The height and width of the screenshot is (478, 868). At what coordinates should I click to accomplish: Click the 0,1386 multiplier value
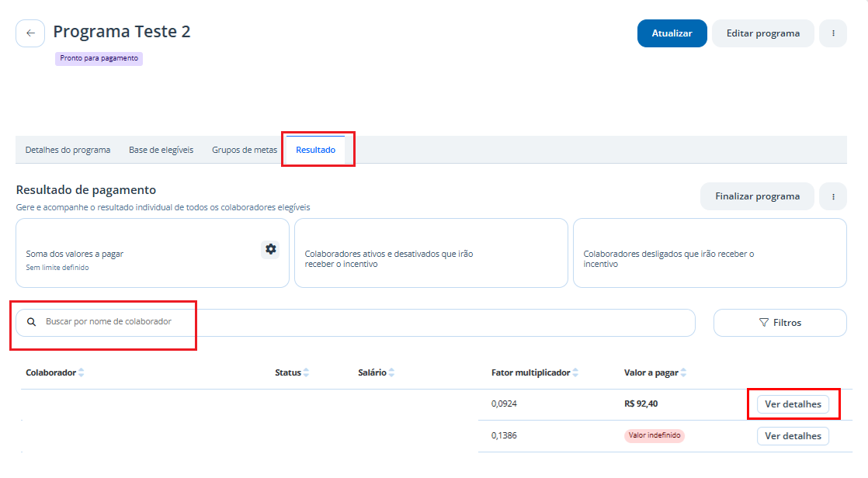click(504, 436)
